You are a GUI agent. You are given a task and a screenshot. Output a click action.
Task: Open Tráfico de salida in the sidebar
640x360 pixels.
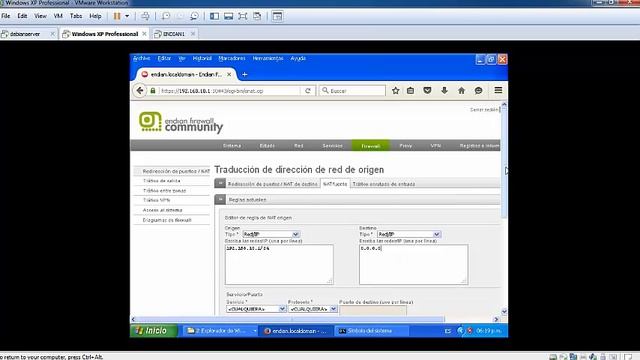click(162, 181)
